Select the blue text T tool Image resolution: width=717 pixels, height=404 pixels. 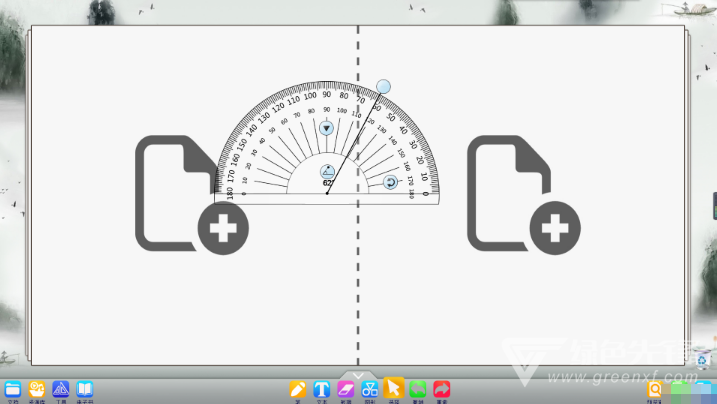[x=321, y=389]
